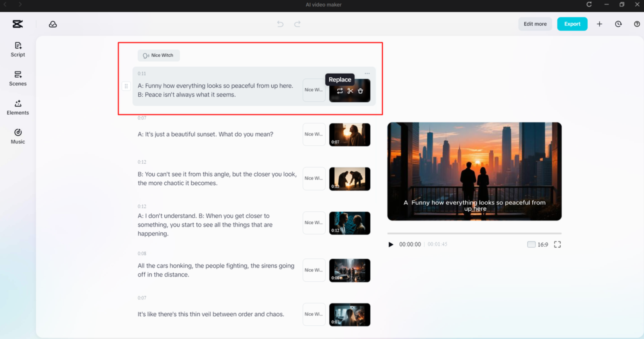Undo the last edit
The height and width of the screenshot is (339, 644).
pos(280,24)
